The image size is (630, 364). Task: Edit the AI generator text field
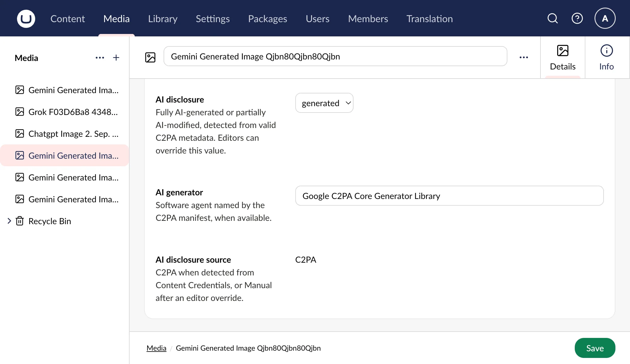[x=449, y=196]
